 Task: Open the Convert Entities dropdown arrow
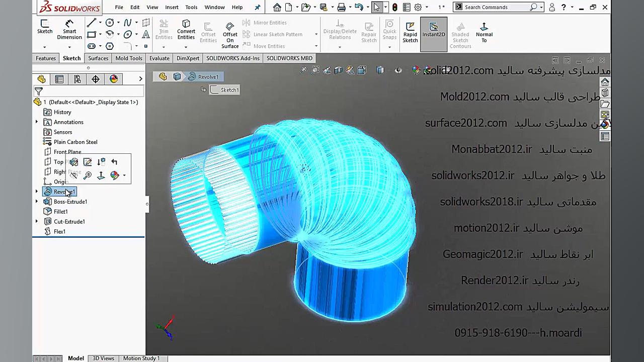(186, 47)
